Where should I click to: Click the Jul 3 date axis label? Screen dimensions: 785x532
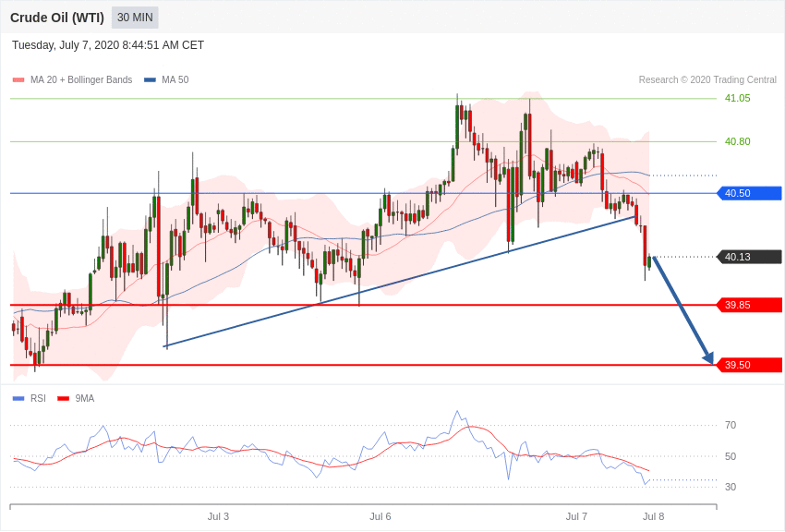[218, 516]
